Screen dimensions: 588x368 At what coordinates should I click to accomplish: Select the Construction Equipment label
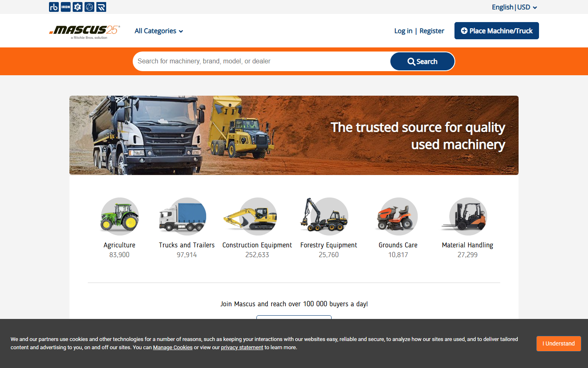point(257,245)
